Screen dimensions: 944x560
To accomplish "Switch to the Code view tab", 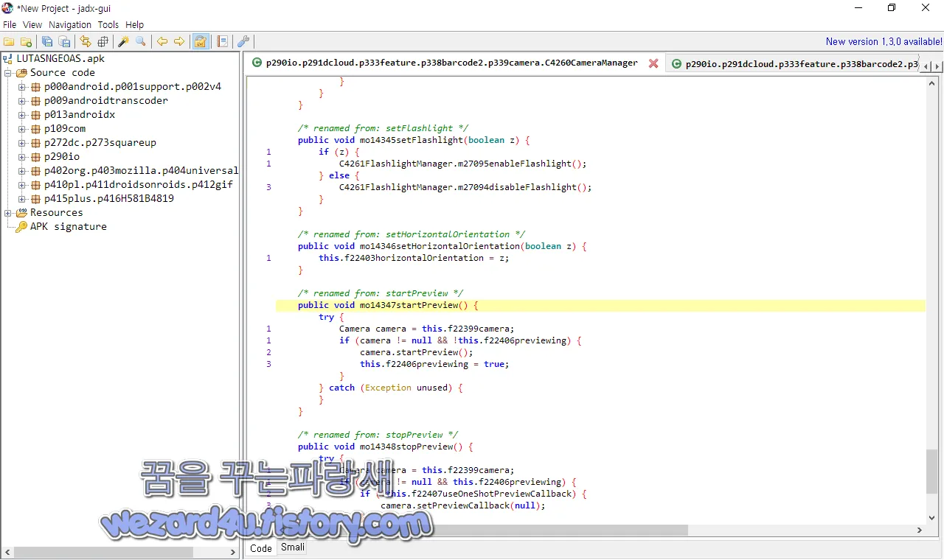I will coord(261,548).
